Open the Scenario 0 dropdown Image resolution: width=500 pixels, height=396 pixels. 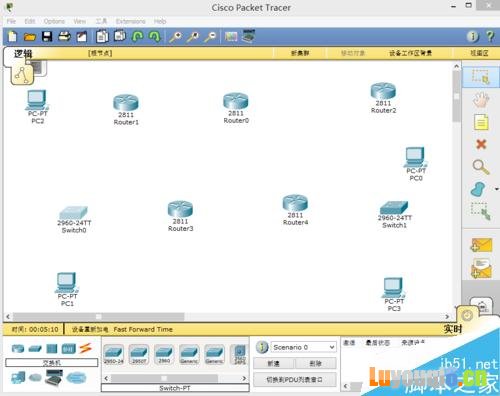coord(303,347)
